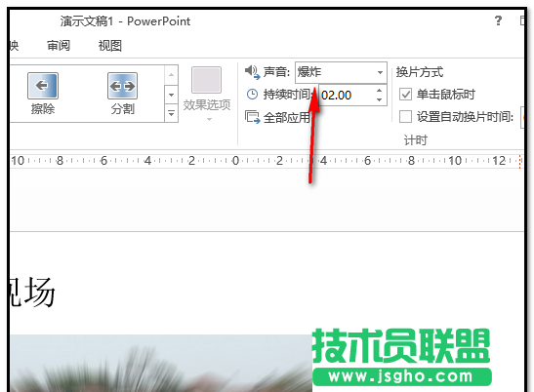Open the 审阅 ribbon tab

59,45
